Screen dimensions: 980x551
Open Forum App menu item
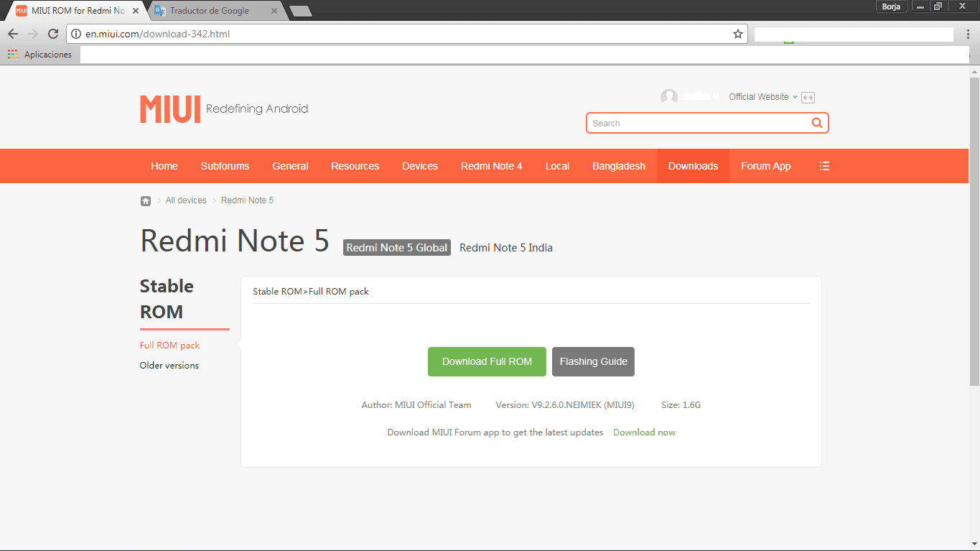[x=766, y=166]
